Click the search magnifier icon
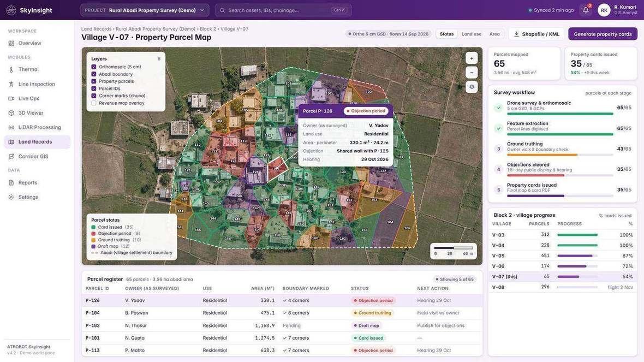This screenshot has width=644, height=362. (222, 10)
